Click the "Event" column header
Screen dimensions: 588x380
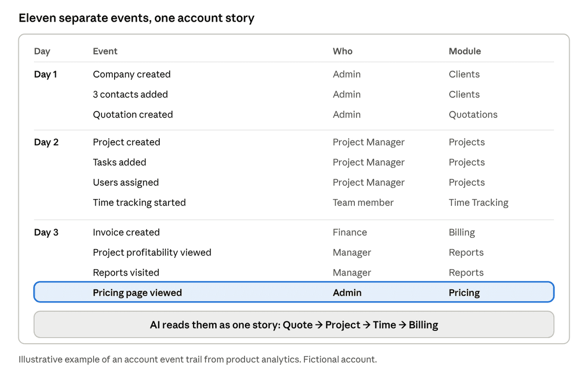[x=105, y=51]
